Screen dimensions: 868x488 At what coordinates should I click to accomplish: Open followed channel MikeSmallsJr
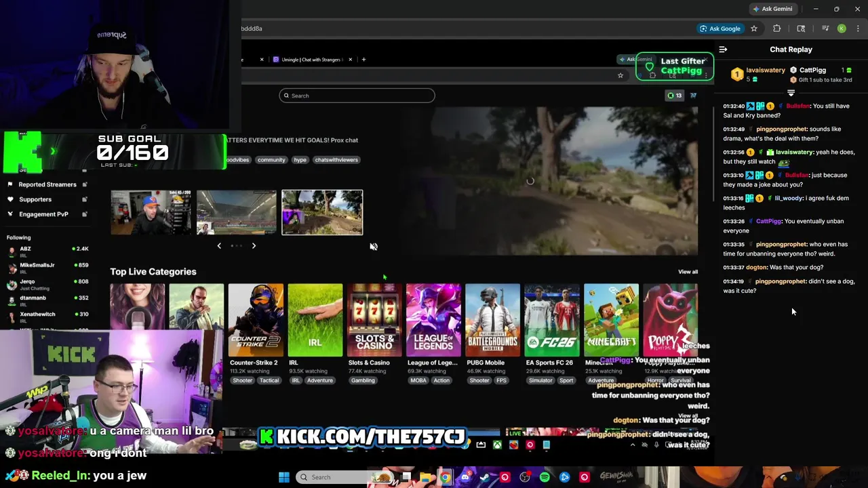(47, 267)
